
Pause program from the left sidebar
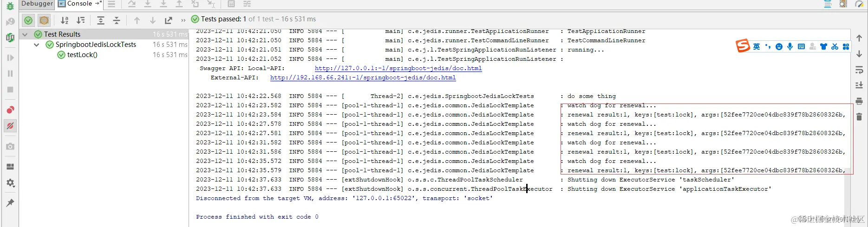pyautogui.click(x=10, y=73)
